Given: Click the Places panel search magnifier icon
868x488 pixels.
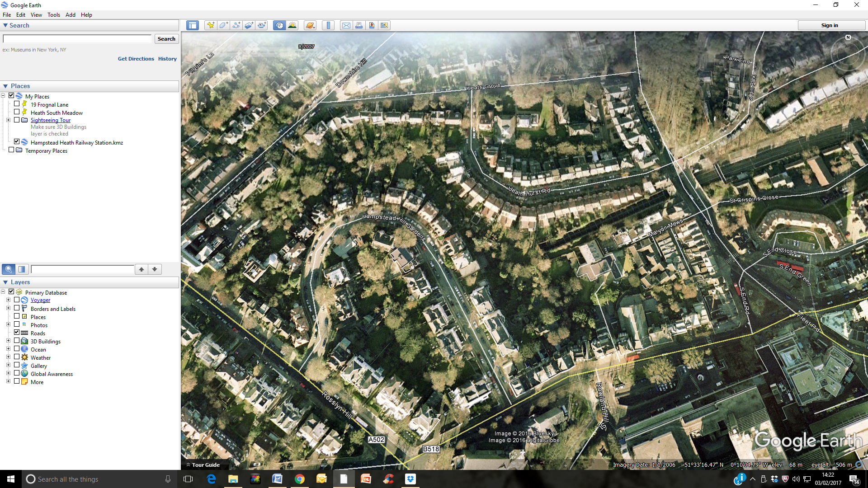Looking at the screenshot, I should [9, 269].
